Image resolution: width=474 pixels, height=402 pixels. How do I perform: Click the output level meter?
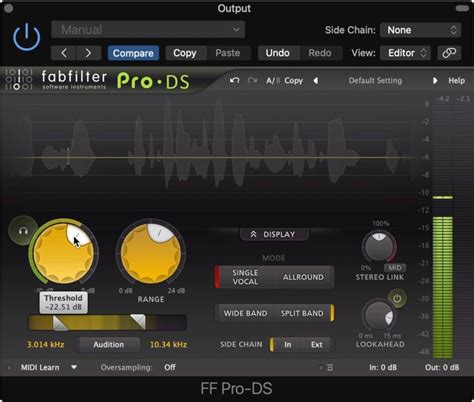tap(443, 230)
